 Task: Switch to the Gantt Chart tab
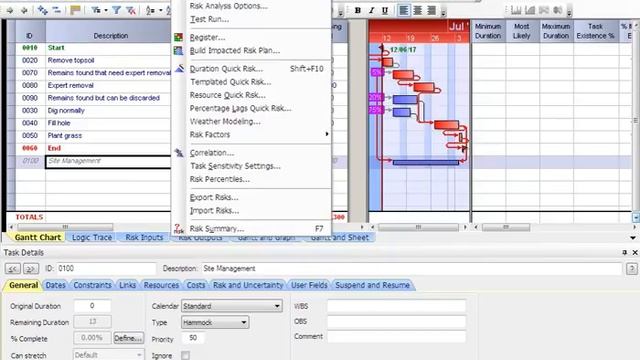[38, 237]
